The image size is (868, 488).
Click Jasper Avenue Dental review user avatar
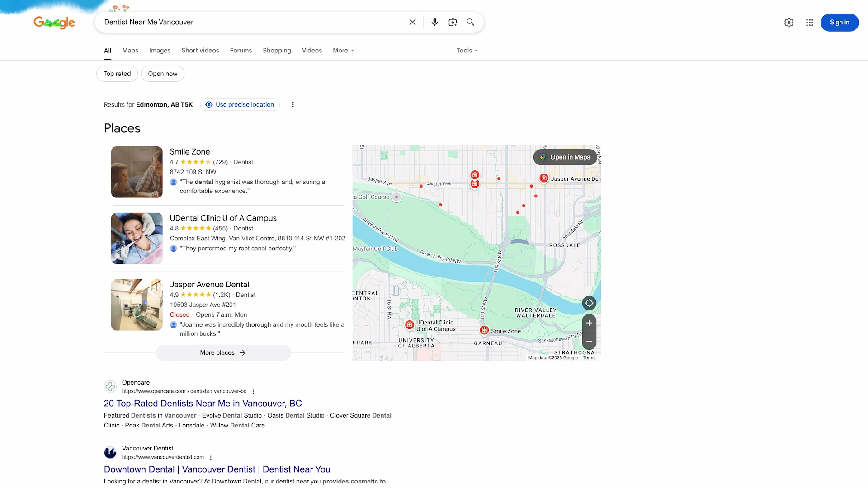[x=174, y=325]
